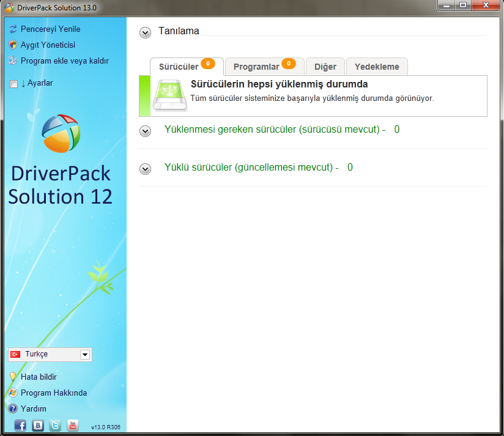Tick the Ayarlar checkbox
This screenshot has width=504, height=436.
(x=13, y=84)
